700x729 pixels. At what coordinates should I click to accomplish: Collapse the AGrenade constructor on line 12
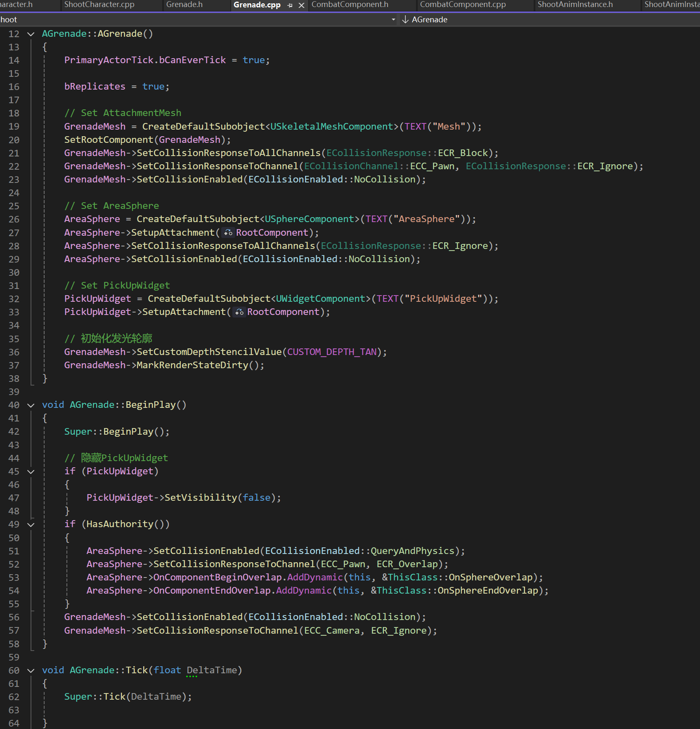[x=31, y=34]
